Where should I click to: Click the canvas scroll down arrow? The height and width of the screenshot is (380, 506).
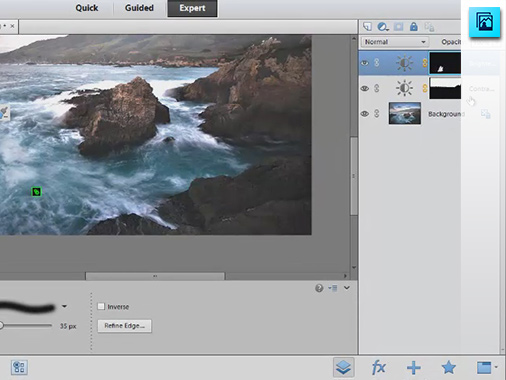[354, 267]
